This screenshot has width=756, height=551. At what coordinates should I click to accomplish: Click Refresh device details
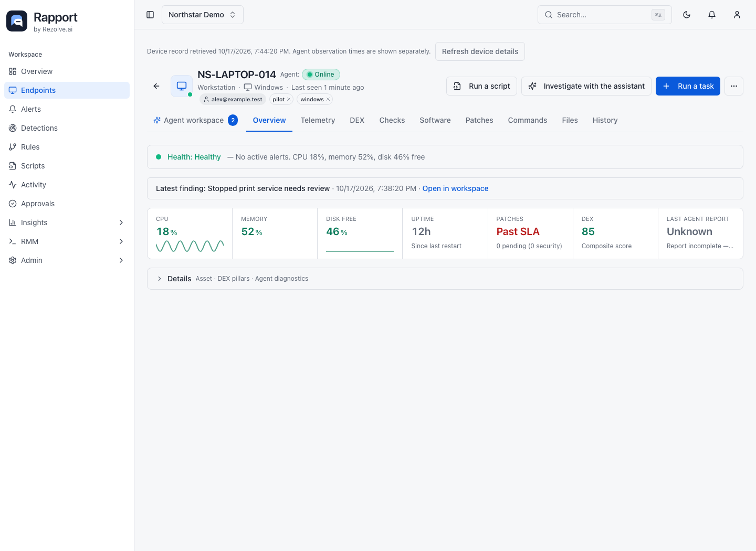pyautogui.click(x=480, y=51)
